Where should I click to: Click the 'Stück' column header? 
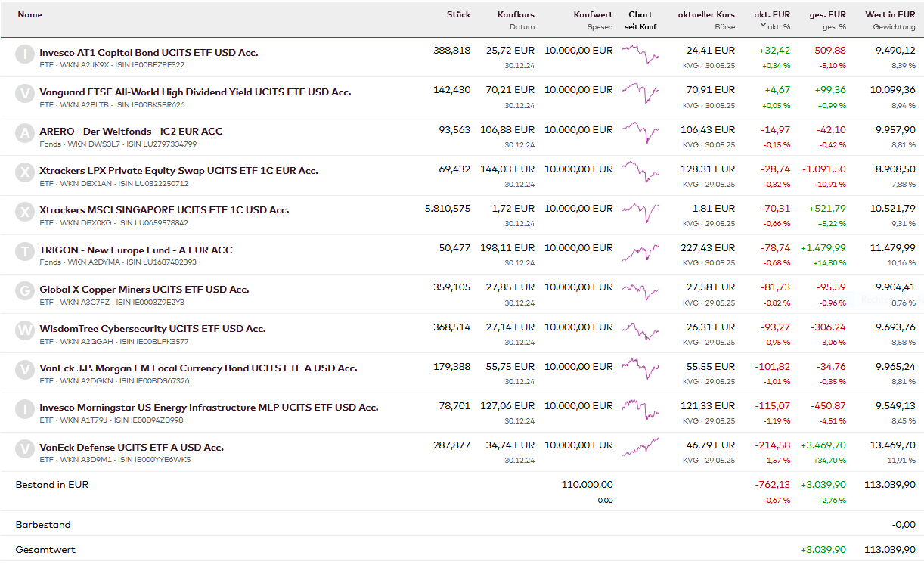(458, 14)
